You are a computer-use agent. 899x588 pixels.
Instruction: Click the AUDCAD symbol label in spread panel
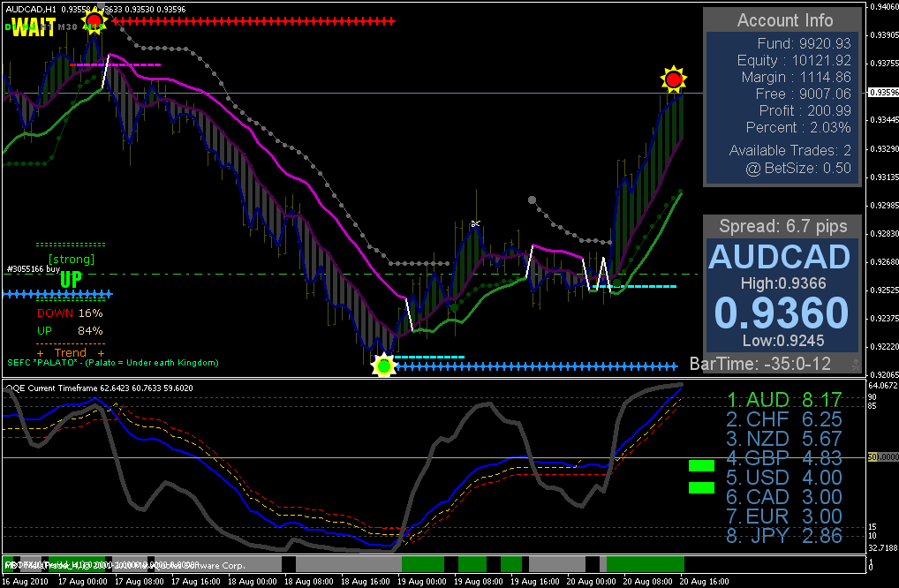click(x=779, y=257)
